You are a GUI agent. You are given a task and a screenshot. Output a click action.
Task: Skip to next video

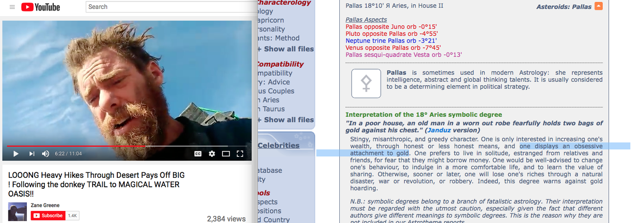tap(32, 154)
